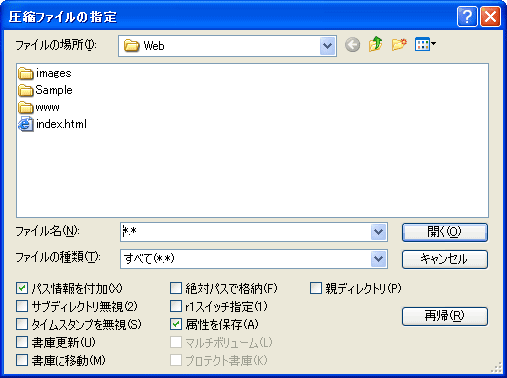The height and width of the screenshot is (378, 507).
Task: Click the 再帰(R) button
Action: click(445, 316)
